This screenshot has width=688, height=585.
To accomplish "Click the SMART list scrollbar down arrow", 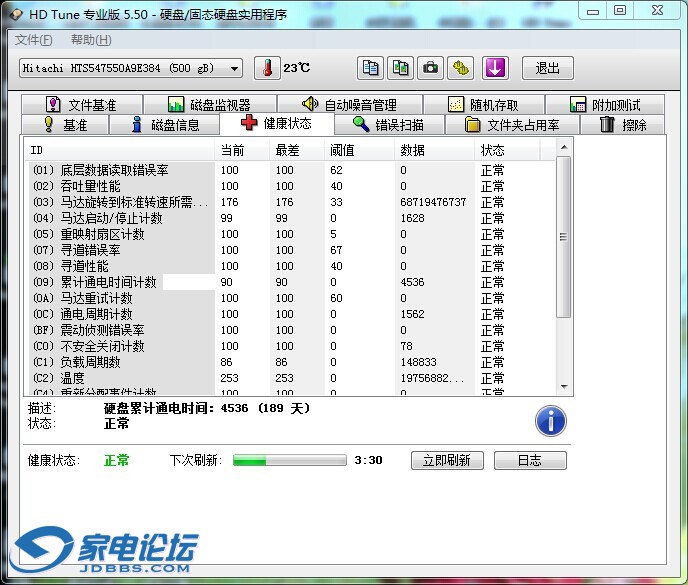I will [x=564, y=387].
